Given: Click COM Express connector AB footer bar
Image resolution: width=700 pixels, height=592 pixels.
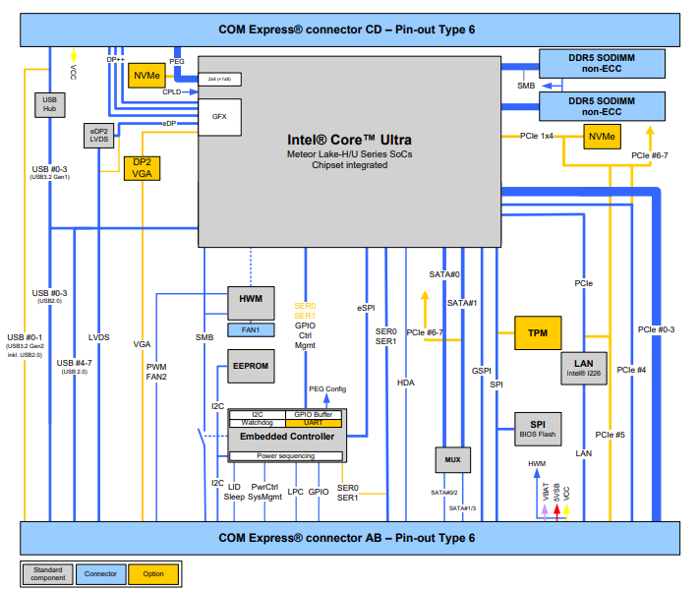Looking at the screenshot, I should 350,538.
